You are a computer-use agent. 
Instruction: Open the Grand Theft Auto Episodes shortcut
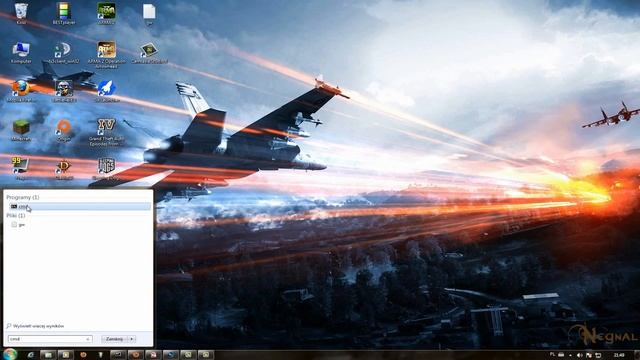tap(107, 131)
